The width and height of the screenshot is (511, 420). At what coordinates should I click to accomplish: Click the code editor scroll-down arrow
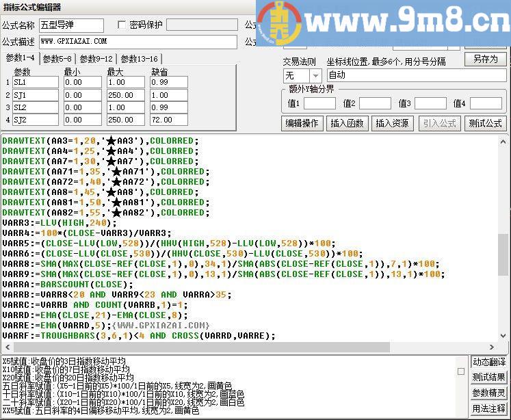tap(503, 337)
